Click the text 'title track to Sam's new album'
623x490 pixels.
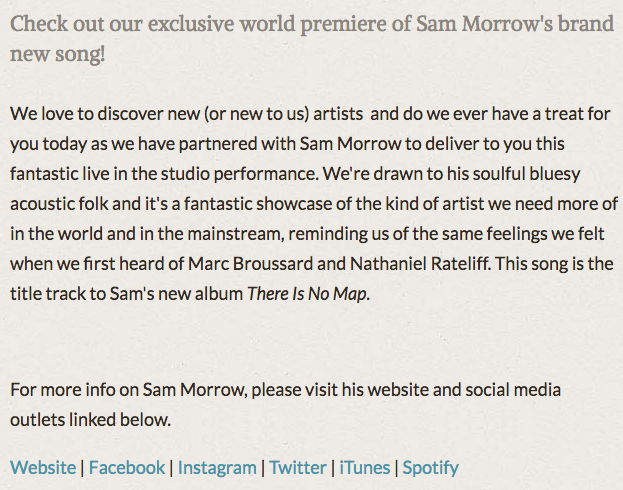click(126, 294)
